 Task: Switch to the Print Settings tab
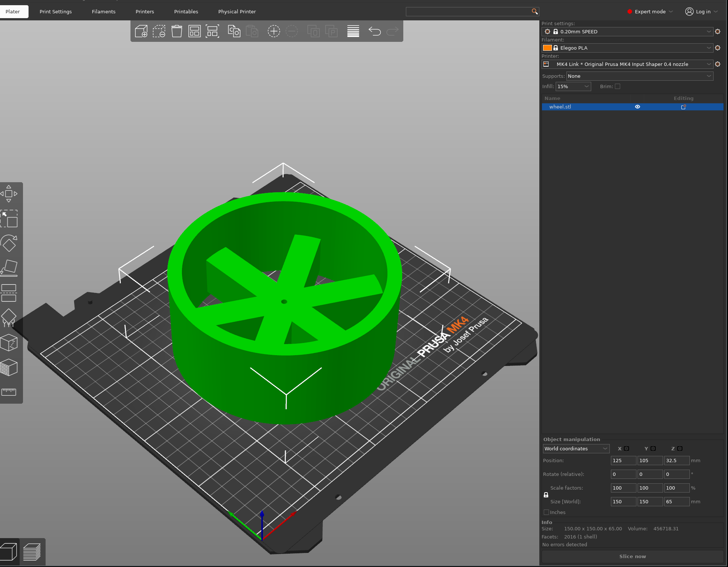pyautogui.click(x=56, y=11)
